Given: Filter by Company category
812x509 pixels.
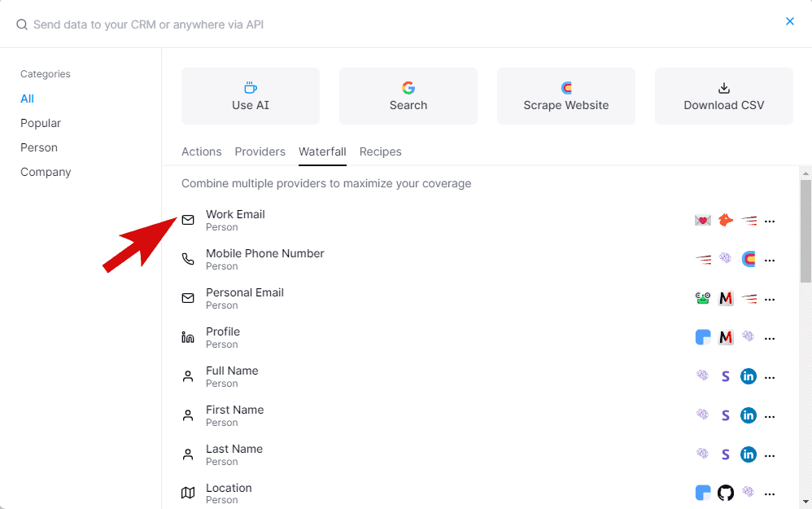Looking at the screenshot, I should (46, 172).
